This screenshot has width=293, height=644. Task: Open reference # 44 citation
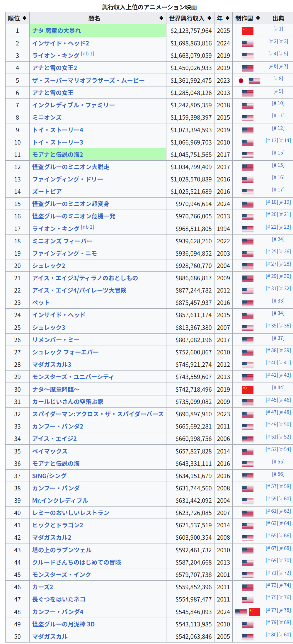(278, 388)
